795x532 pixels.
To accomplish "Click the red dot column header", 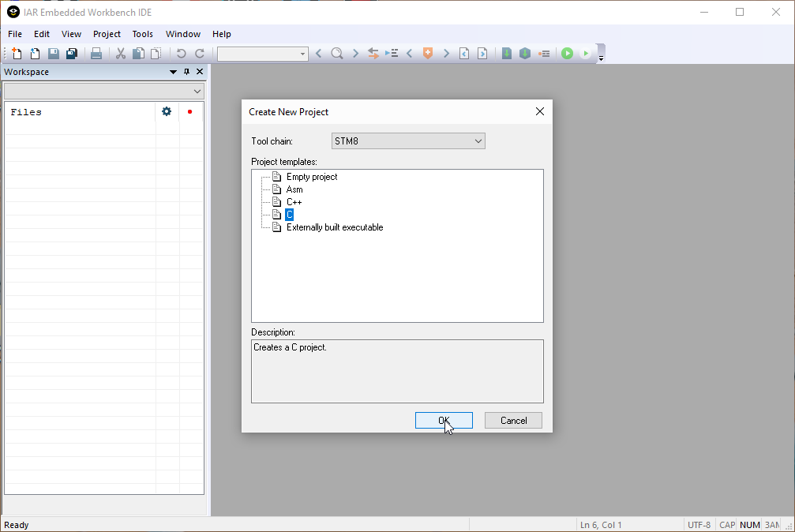I will tap(189, 111).
